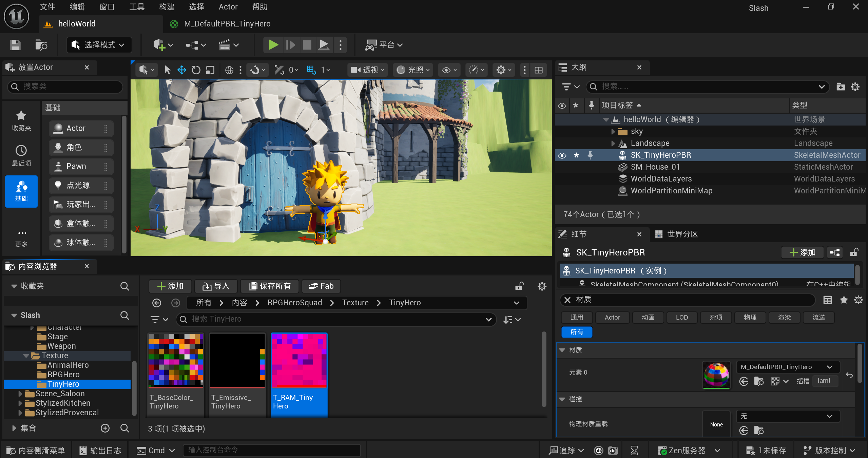
Task: Click the 导入 import button
Action: point(216,286)
